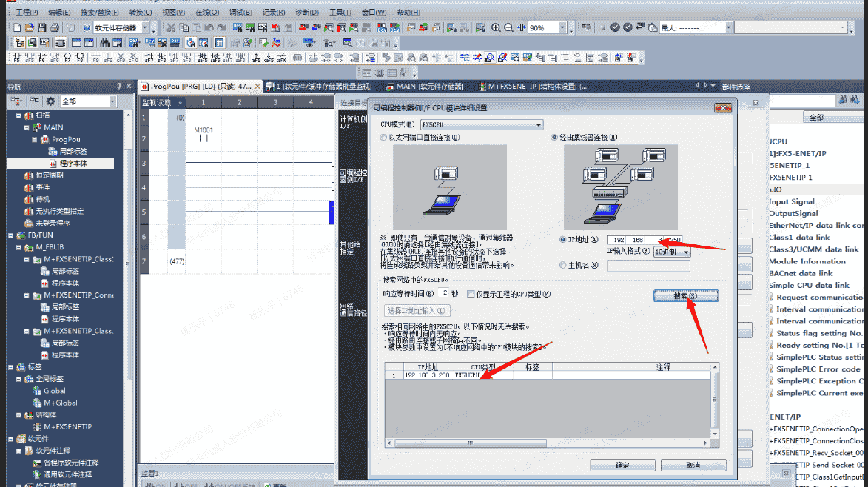Image resolution: width=868 pixels, height=487 pixels.
Task: Click the 确定 button
Action: pyautogui.click(x=622, y=466)
